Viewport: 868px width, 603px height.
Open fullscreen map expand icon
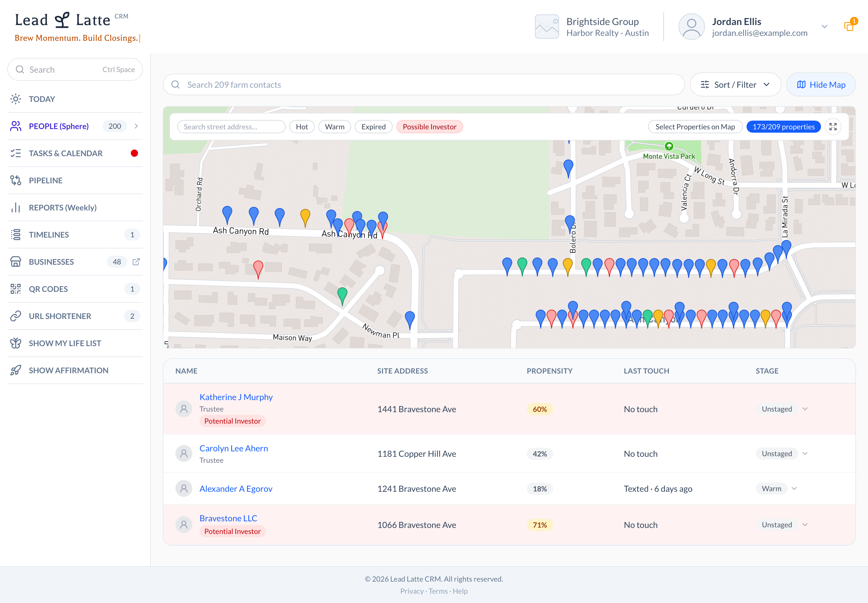pyautogui.click(x=833, y=127)
